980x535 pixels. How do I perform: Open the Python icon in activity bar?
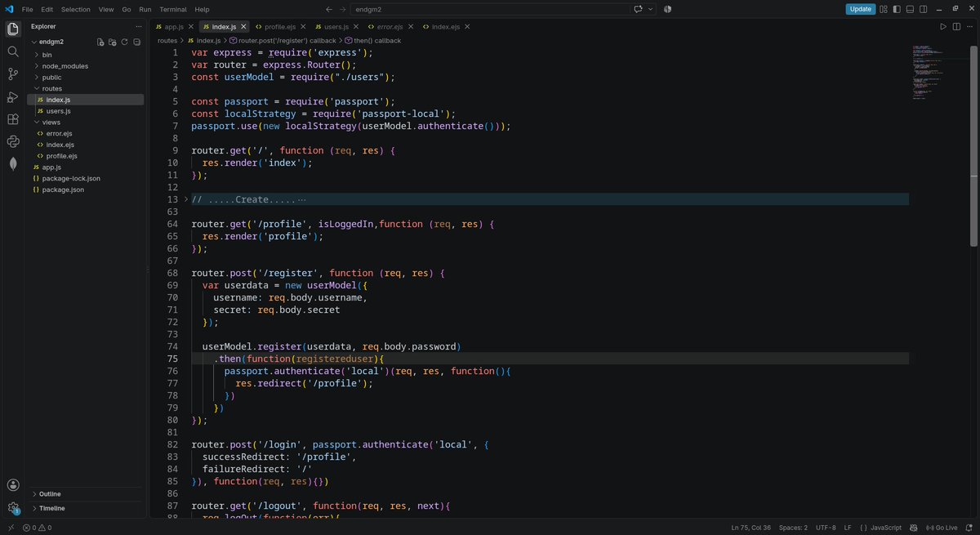click(x=13, y=141)
